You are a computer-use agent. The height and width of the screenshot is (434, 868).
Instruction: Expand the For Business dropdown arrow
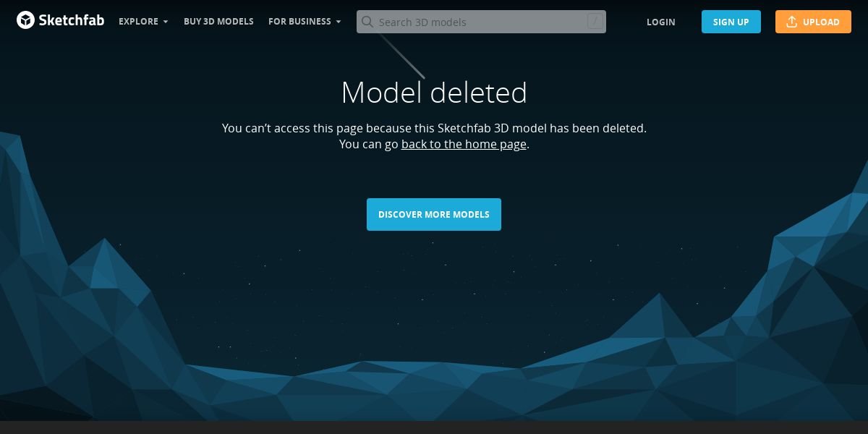(x=339, y=22)
